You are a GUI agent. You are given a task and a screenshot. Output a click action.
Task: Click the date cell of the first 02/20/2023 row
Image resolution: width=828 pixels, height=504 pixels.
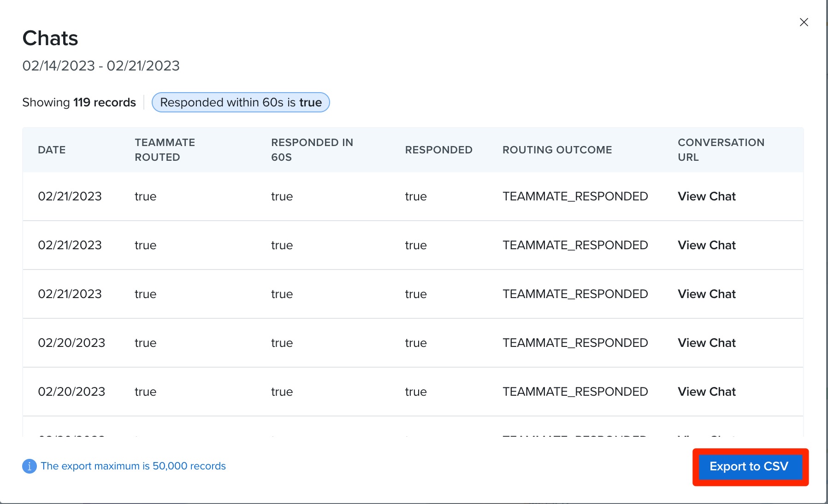[71, 343]
